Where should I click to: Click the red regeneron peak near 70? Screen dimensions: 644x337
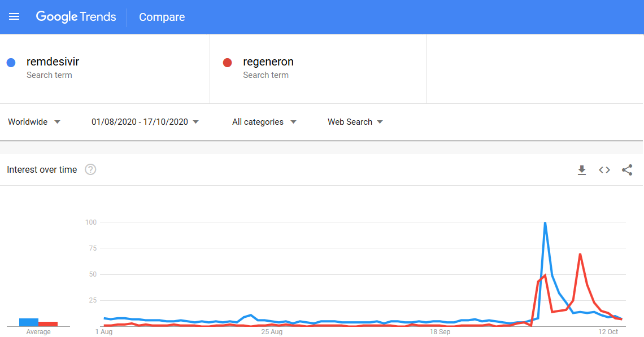point(580,255)
